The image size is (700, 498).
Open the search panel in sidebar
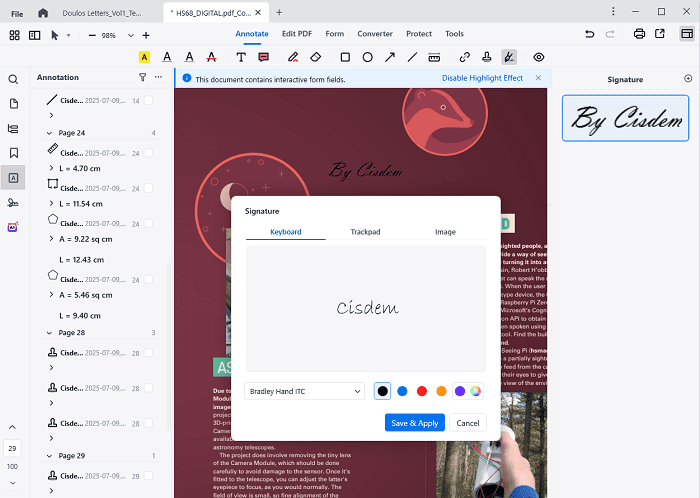pos(14,79)
